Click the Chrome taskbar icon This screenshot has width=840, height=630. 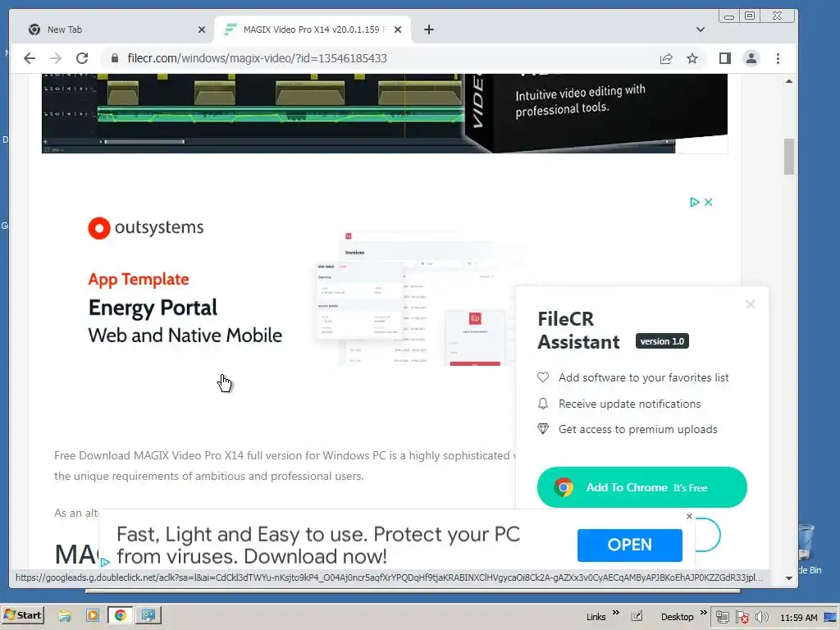(x=120, y=615)
